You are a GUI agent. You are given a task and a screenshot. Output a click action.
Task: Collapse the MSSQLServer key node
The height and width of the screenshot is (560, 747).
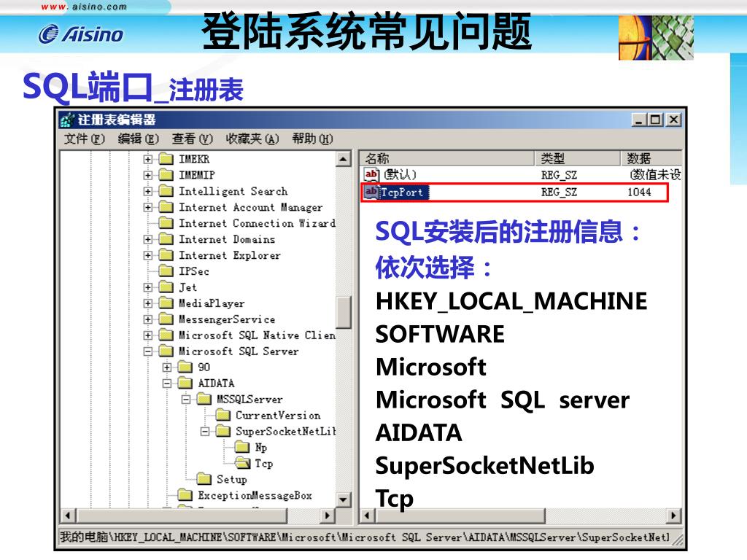pos(186,400)
